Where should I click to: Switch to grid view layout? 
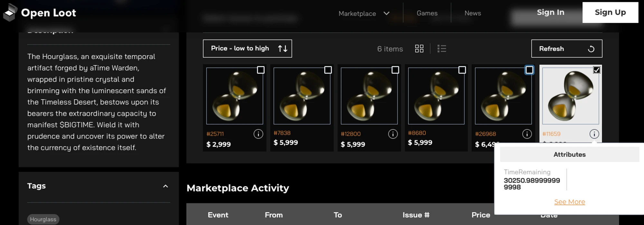419,49
